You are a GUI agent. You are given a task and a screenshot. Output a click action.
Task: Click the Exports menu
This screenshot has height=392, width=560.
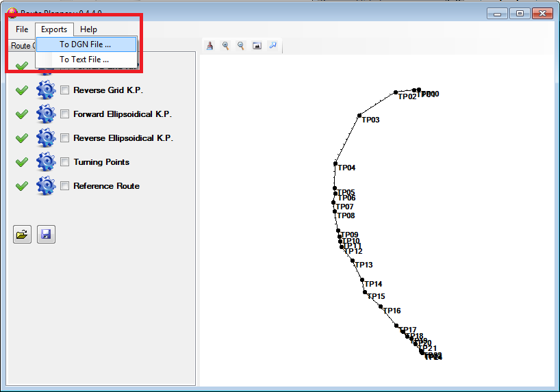point(54,29)
